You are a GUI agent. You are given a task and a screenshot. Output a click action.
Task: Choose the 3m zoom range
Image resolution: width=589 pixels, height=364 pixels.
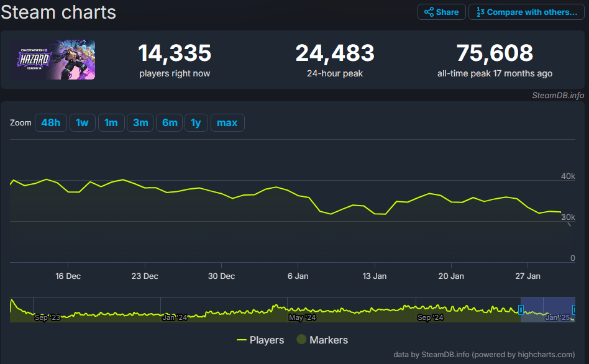(x=140, y=123)
